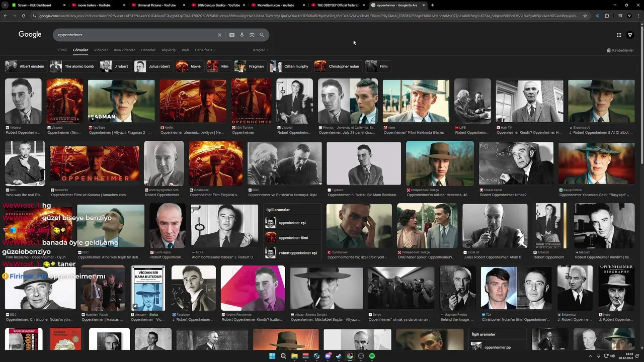Open Discord from the taskbar
The image size is (644, 362).
[x=328, y=356]
